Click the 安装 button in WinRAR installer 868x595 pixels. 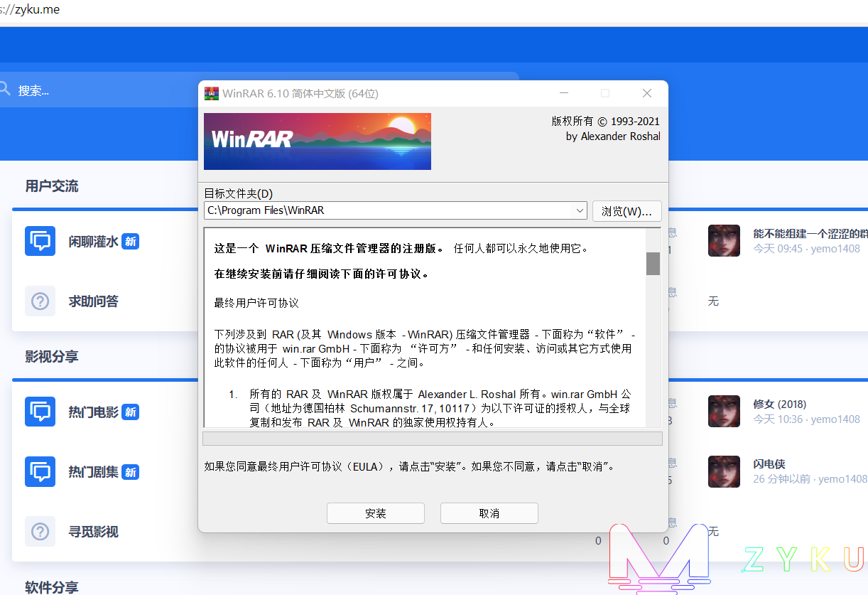375,513
